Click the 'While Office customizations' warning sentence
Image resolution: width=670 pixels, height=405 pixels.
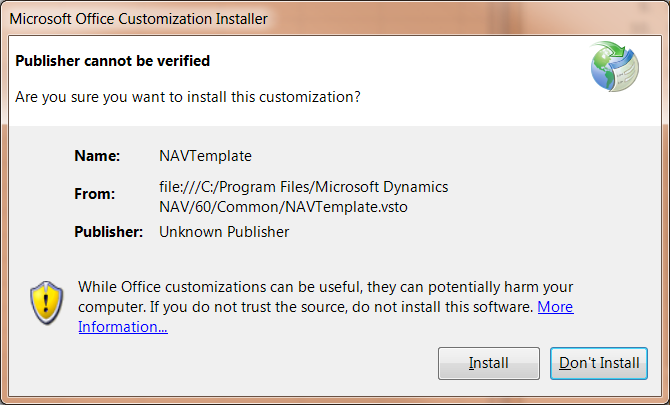pos(326,287)
